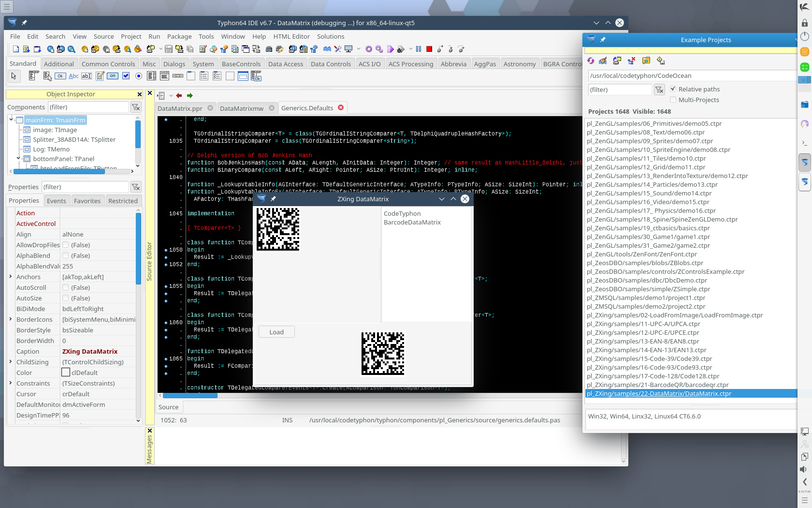This screenshot has height=508, width=812.
Task: Open the Package menu
Action: pyautogui.click(x=179, y=36)
